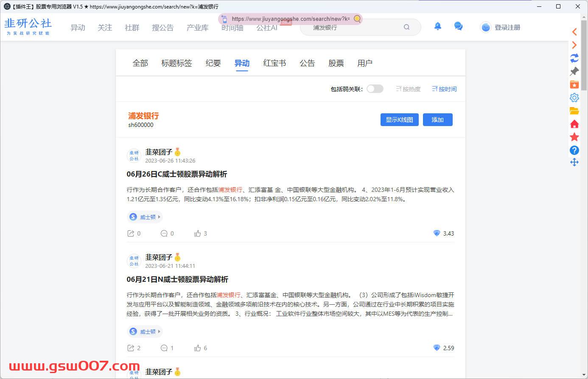
Task: Expand the 威士顿 tag on 06月26日 post
Action: (145, 217)
